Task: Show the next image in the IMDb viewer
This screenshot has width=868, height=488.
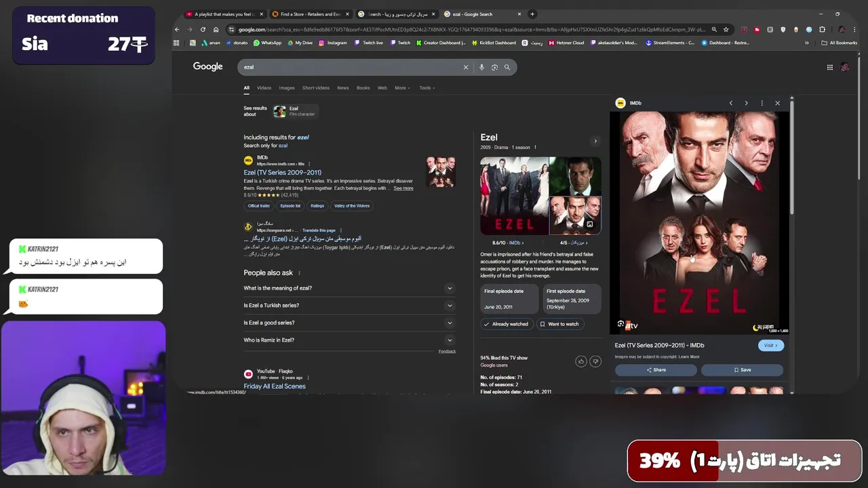Action: tap(746, 103)
